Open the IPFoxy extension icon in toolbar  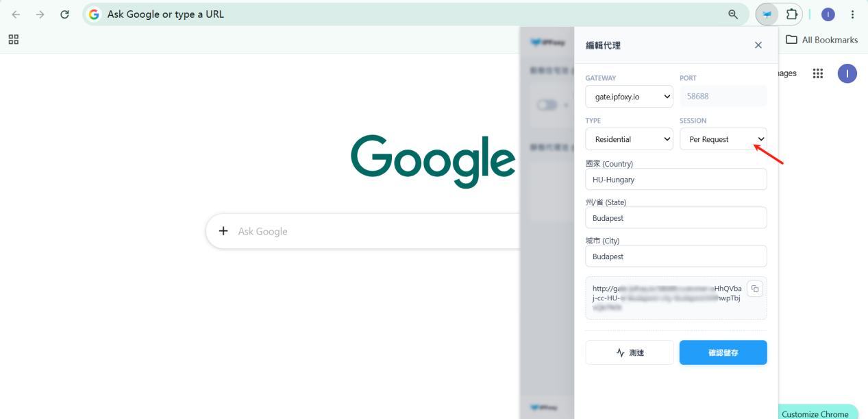point(767,14)
